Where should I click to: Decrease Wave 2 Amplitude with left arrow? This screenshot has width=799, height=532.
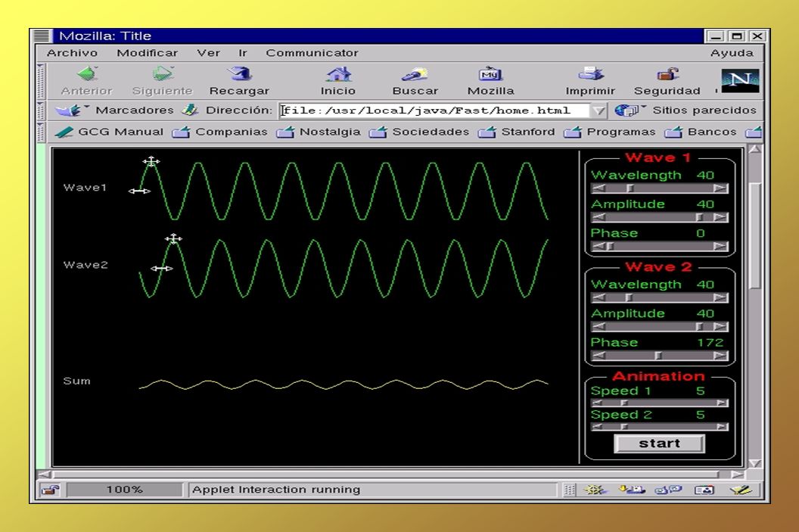598,327
